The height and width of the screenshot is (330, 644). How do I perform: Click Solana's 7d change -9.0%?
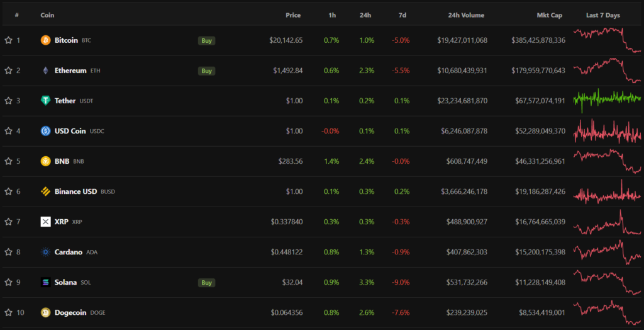point(401,282)
